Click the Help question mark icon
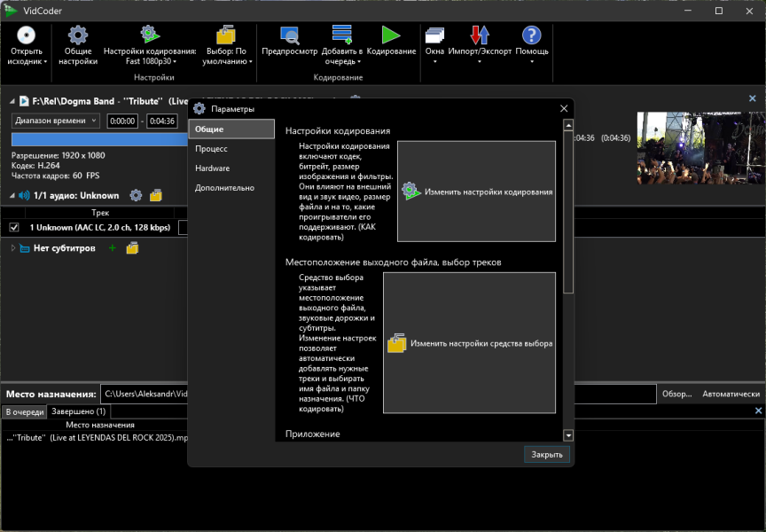The image size is (766, 532). 531,35
